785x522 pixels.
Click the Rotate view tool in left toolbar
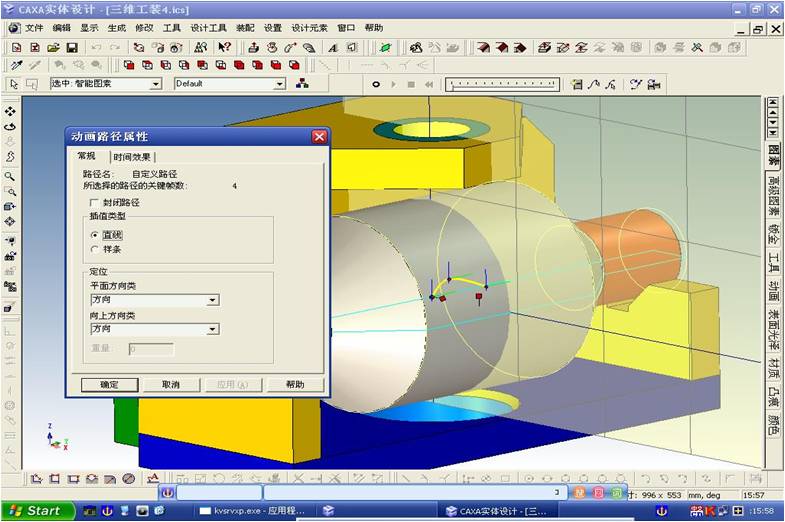pos(10,126)
